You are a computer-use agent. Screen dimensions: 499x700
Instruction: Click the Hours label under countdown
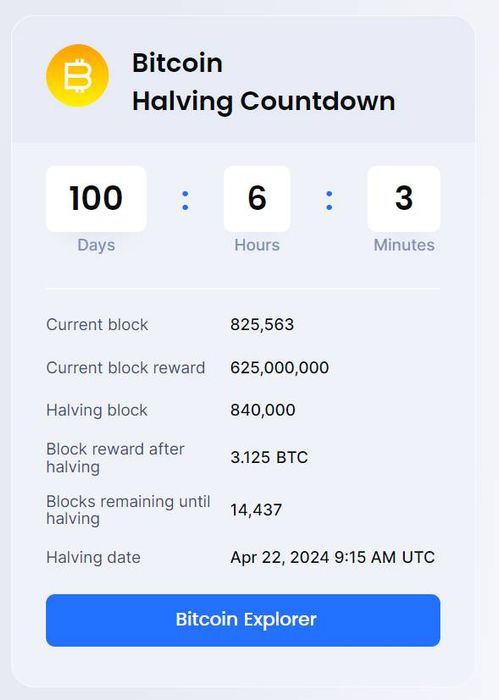coord(257,245)
